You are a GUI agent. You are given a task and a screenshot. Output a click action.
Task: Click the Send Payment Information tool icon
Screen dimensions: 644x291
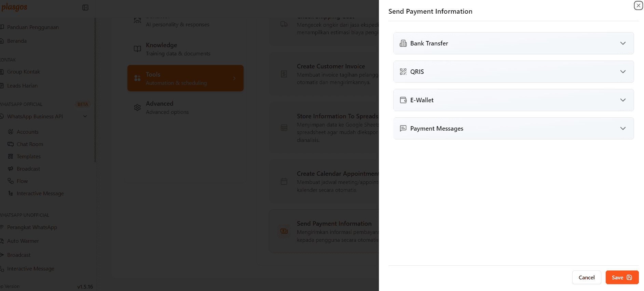point(284,231)
